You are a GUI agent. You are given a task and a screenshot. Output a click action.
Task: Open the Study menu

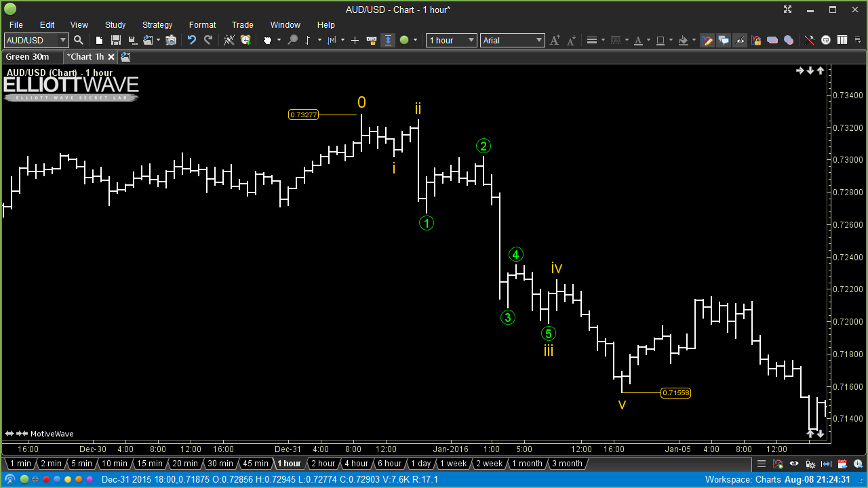point(115,25)
